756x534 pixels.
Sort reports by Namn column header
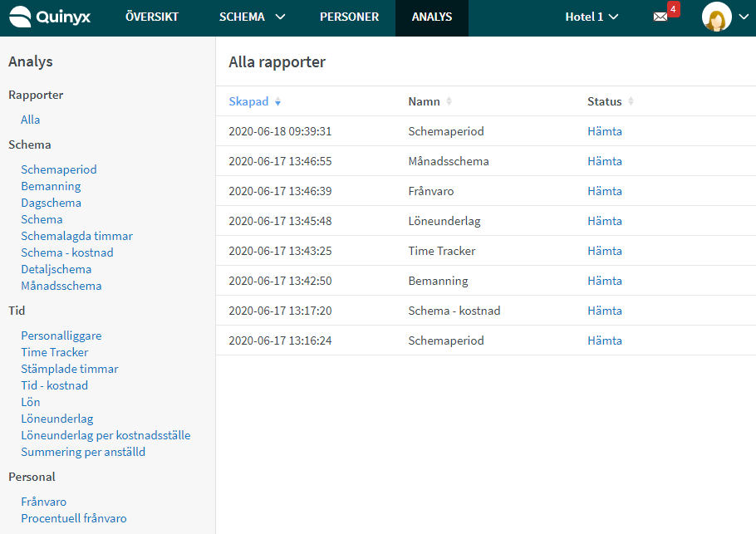tap(424, 101)
